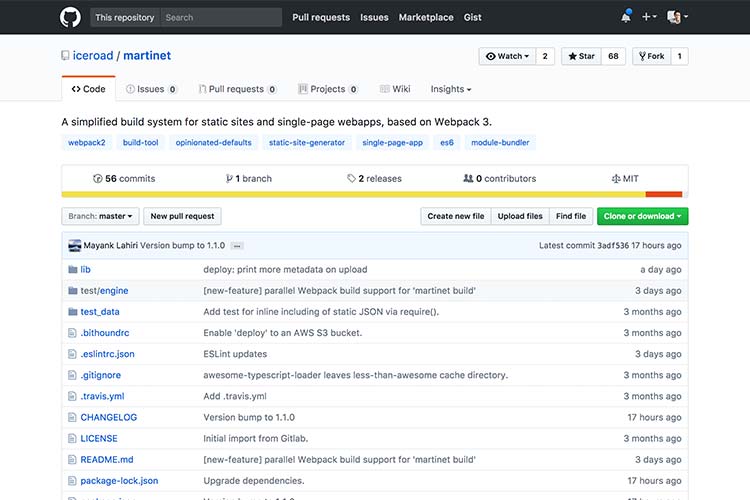750x500 pixels.
Task: Click commit message 'ESLint updates'
Action: tap(235, 354)
